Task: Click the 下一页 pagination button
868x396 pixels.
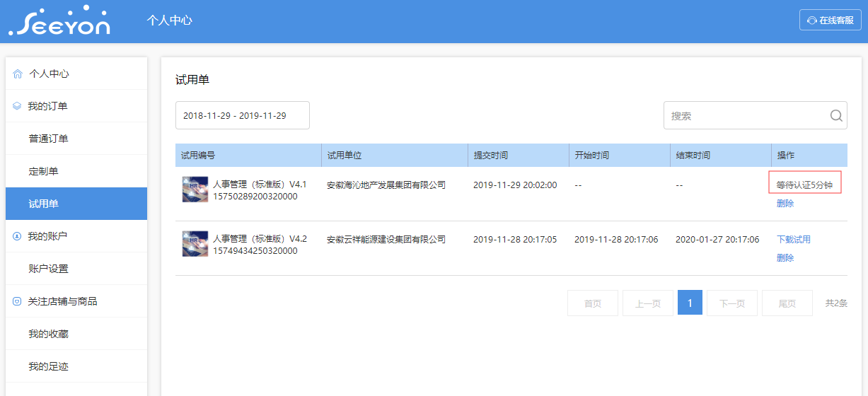Action: tap(732, 303)
